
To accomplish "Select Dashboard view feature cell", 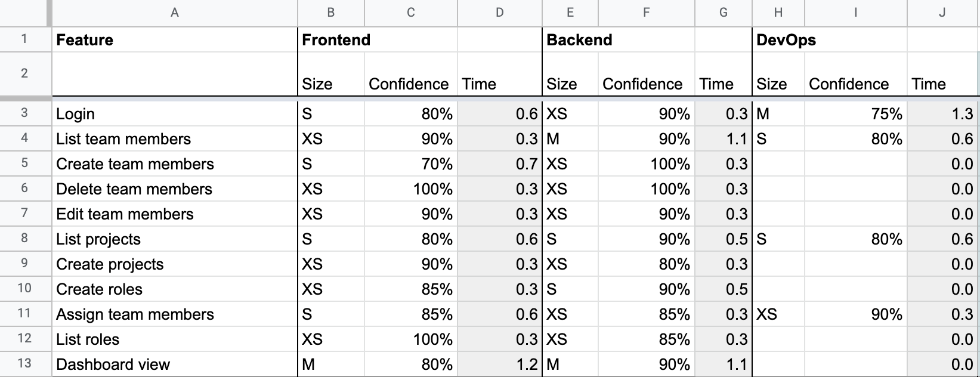I will coord(175,364).
